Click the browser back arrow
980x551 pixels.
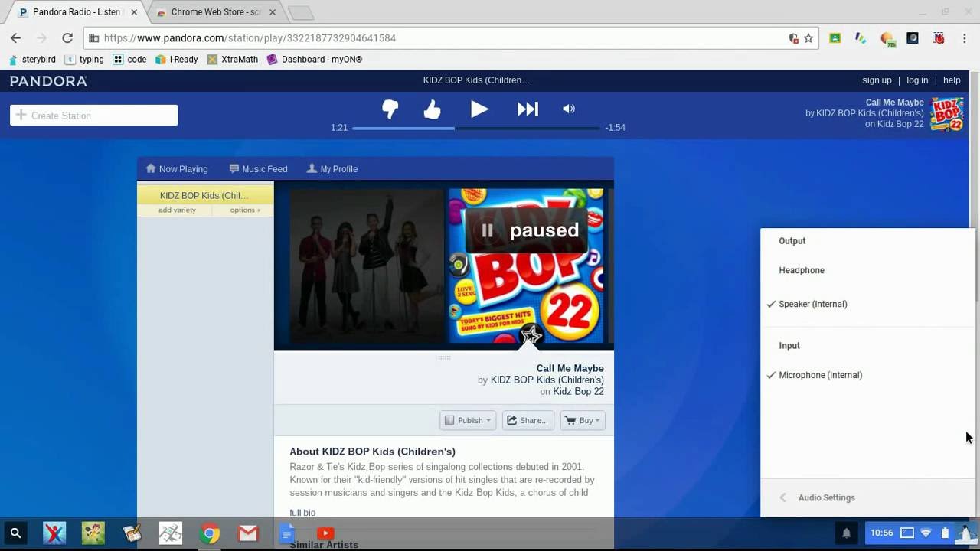[16, 38]
